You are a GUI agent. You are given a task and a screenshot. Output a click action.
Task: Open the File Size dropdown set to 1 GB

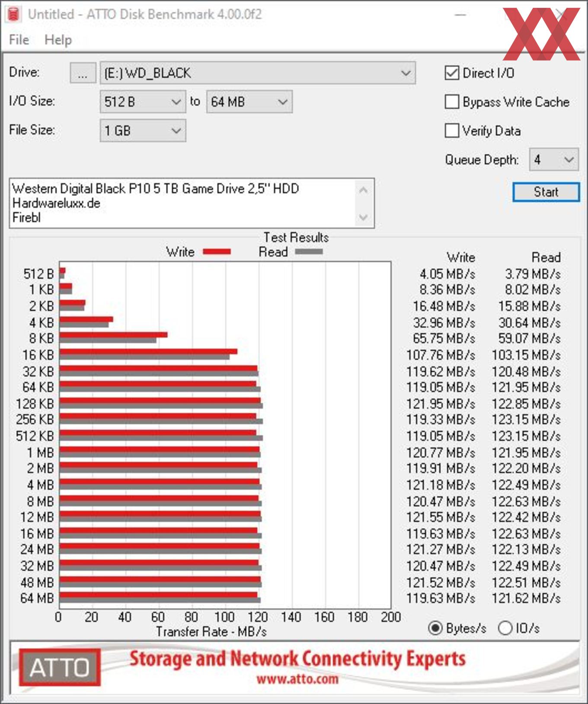143,130
